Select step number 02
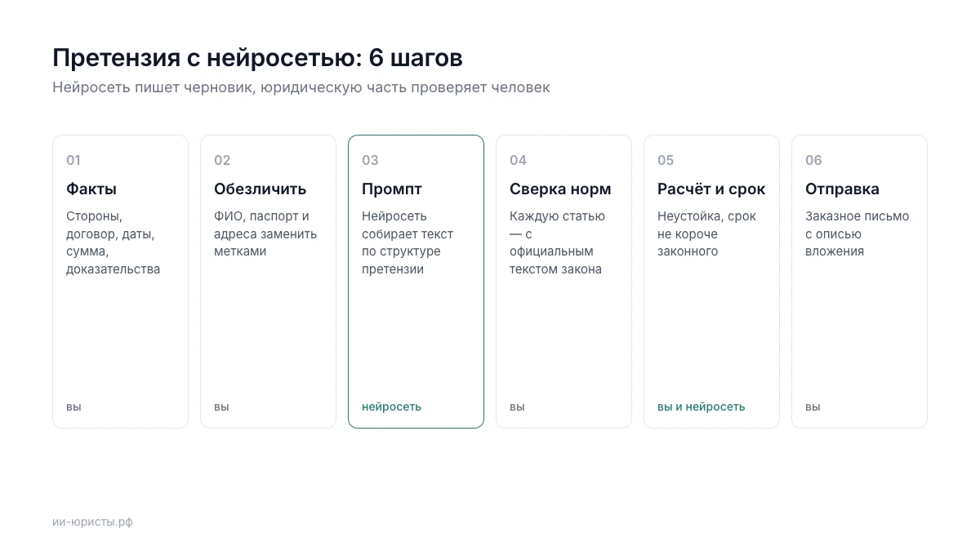Screen dimensions: 980x551 222,160
